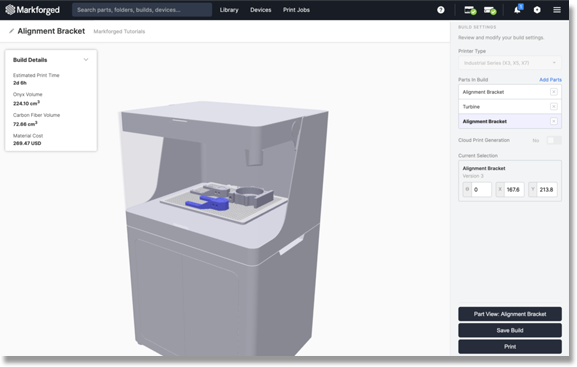Click the rotation angle input showing 0
The width and height of the screenshot is (577, 367).
481,190
